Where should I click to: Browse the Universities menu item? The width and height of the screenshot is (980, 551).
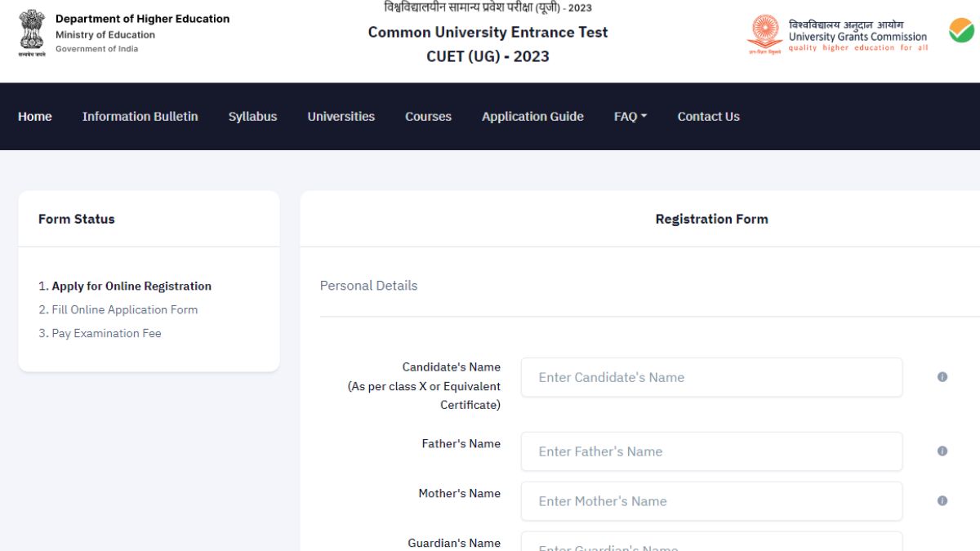pyautogui.click(x=341, y=116)
